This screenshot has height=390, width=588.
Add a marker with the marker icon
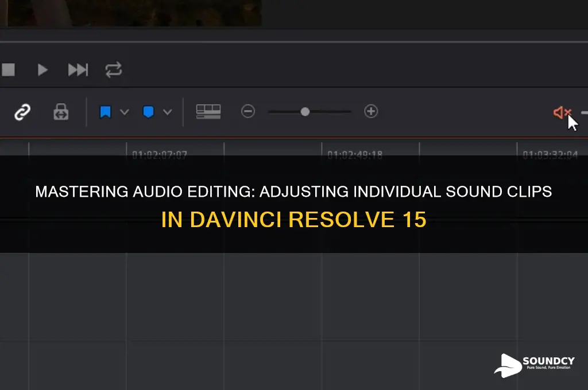point(149,112)
